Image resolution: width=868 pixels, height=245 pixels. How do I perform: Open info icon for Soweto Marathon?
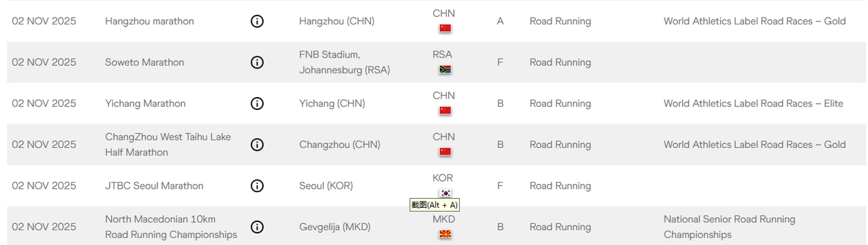[257, 62]
